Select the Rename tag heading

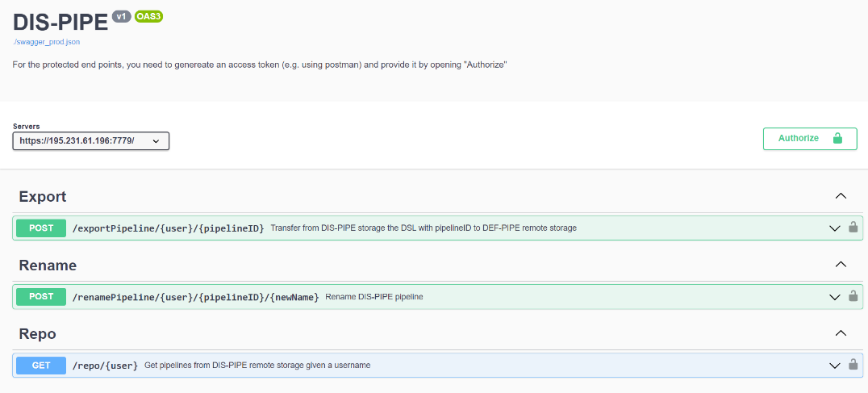[x=48, y=265]
